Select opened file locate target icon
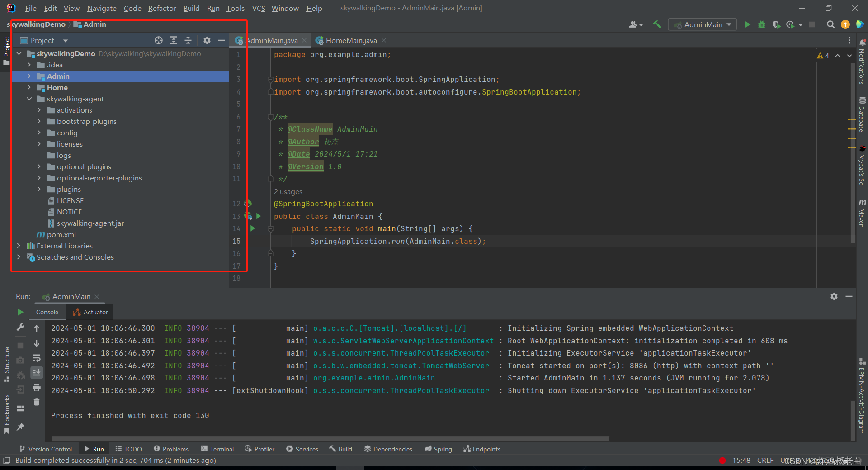Viewport: 868px width, 470px height. pos(159,40)
